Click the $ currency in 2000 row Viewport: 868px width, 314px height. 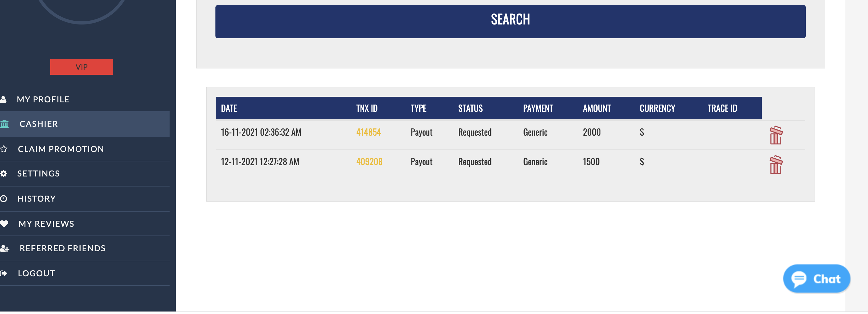(x=642, y=133)
